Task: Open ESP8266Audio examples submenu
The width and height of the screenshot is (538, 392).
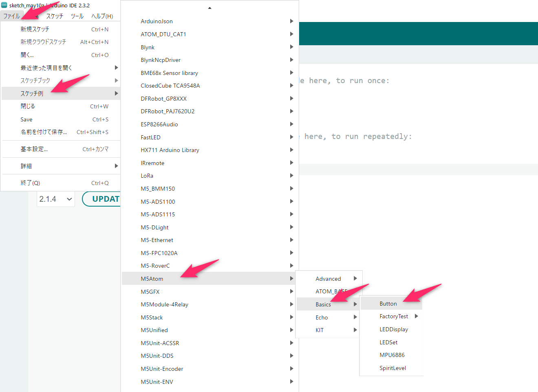Action: coord(209,124)
